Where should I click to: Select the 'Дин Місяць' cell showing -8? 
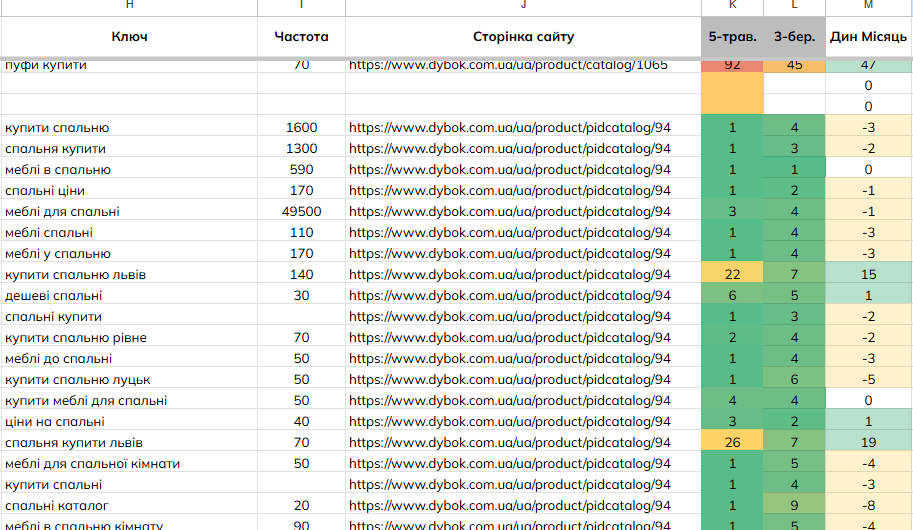868,506
